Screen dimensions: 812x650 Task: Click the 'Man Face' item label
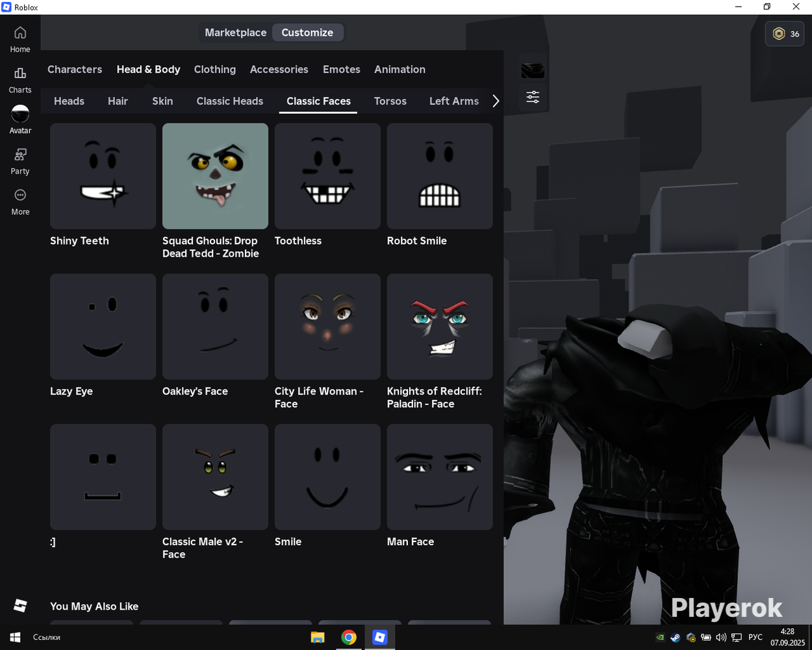coord(411,541)
